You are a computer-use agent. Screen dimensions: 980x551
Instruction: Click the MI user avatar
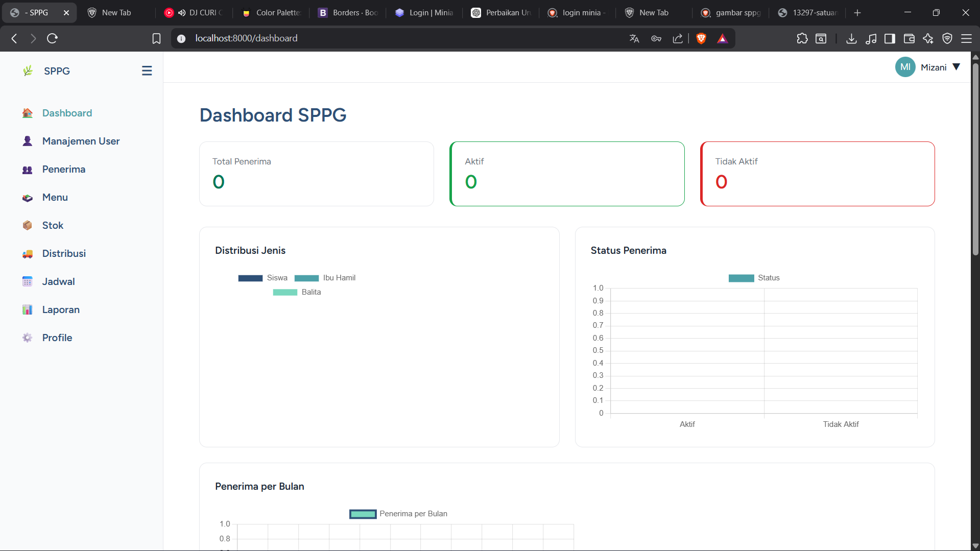click(x=905, y=67)
